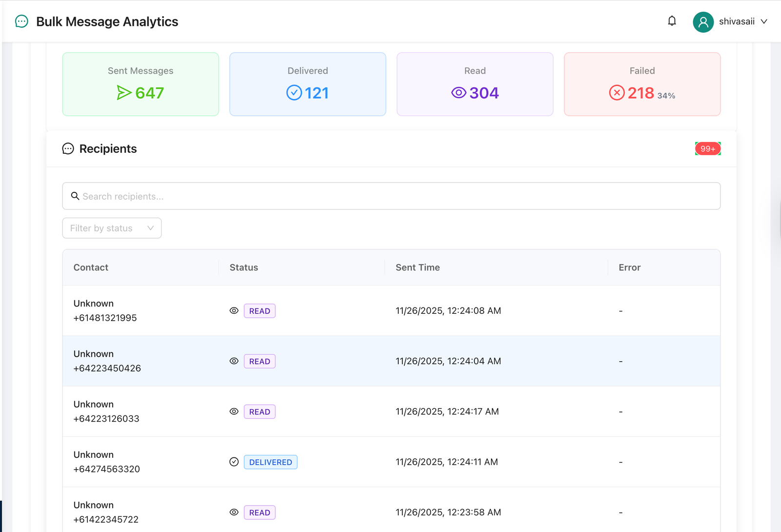781x532 pixels.
Task: Click the red 99+ recipients badge
Action: (707, 149)
